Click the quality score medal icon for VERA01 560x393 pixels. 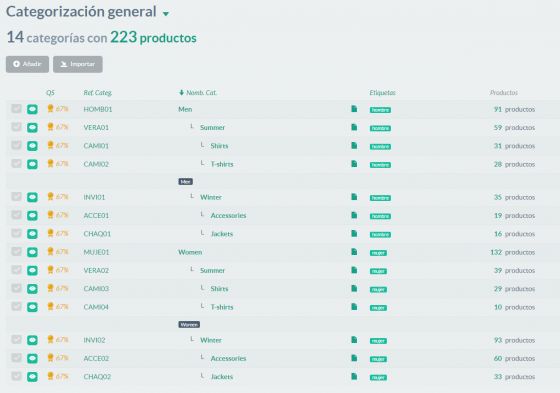pyautogui.click(x=50, y=127)
